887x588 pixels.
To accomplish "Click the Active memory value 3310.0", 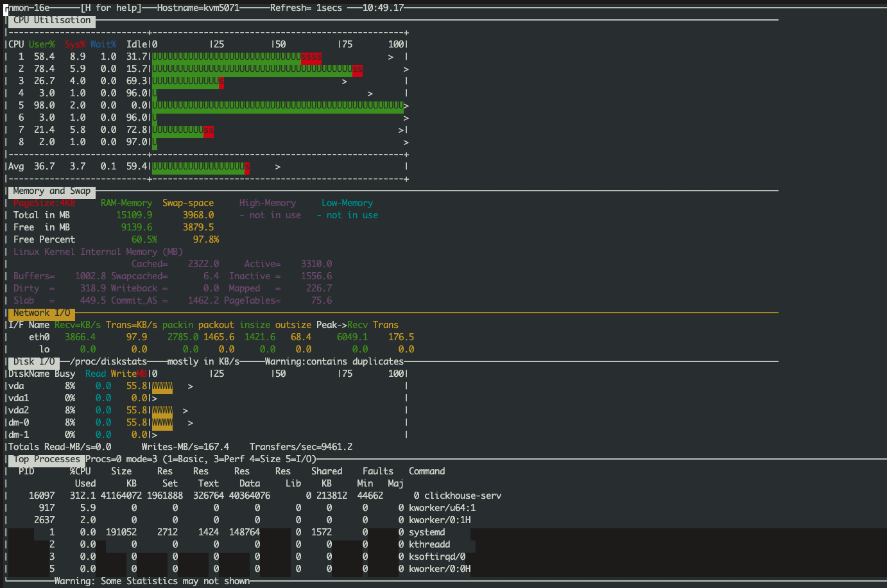I will (316, 264).
